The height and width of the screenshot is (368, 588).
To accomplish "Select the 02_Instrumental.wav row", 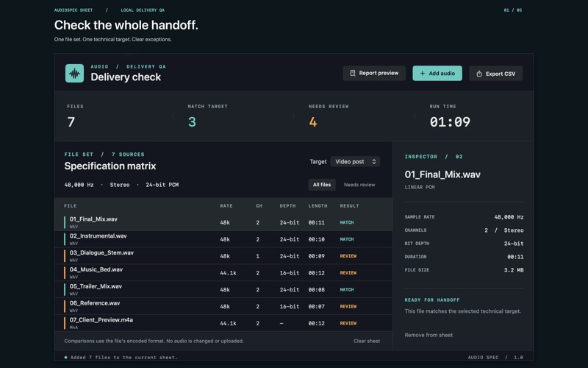I will (223, 238).
